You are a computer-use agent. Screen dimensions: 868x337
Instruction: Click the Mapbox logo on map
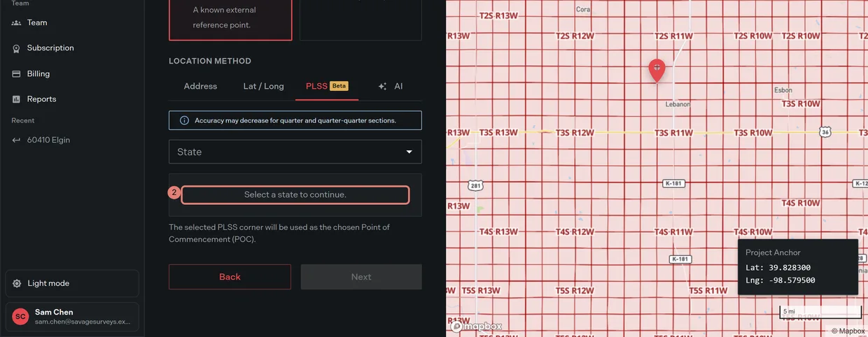coord(477,326)
